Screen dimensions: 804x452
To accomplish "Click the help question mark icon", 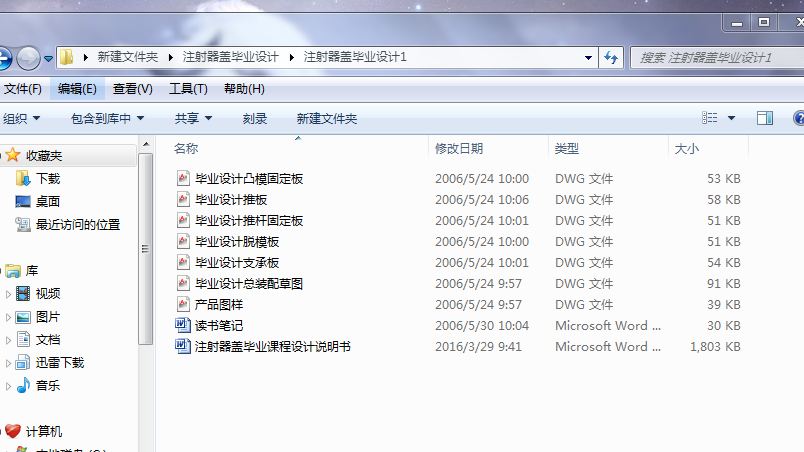I will tap(798, 118).
